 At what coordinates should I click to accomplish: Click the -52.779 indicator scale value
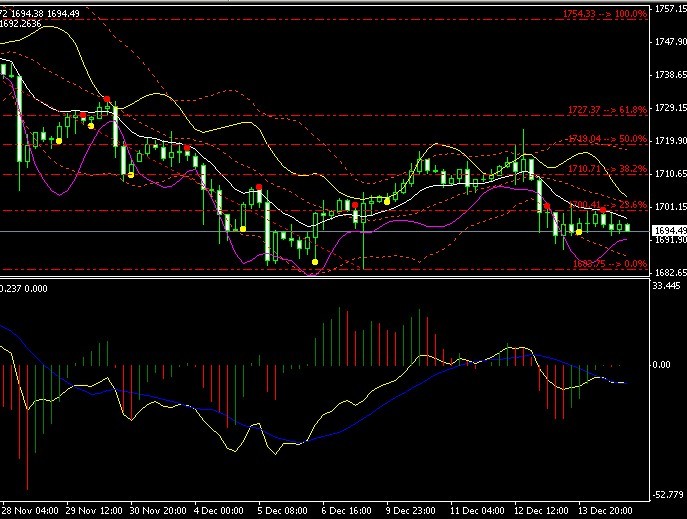[668, 495]
